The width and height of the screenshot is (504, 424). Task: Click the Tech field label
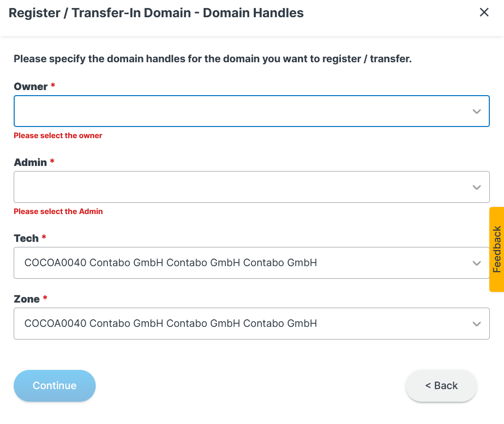coord(26,238)
